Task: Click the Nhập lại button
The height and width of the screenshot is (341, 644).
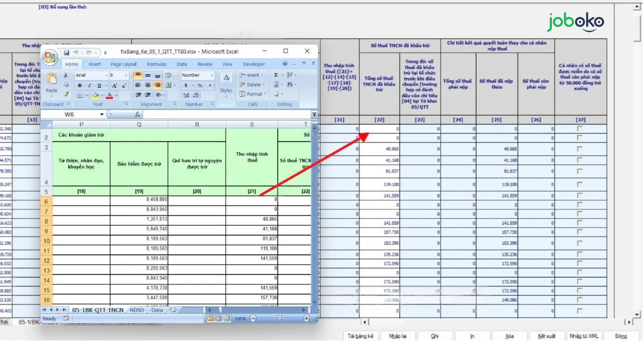Action: click(397, 336)
